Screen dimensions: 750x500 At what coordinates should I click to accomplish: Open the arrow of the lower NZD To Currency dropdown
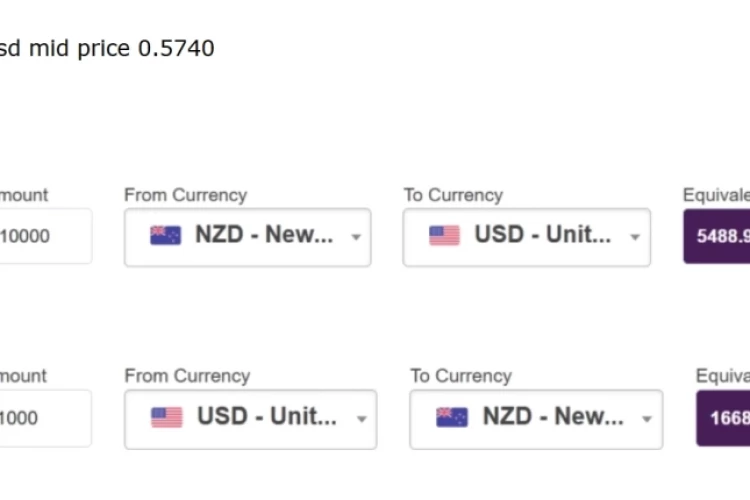(x=647, y=419)
